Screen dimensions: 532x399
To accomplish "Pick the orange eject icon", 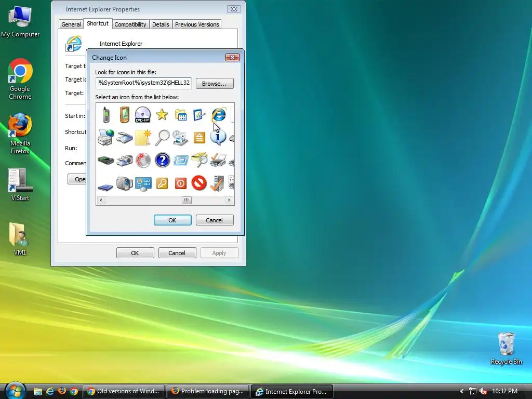I will click(199, 138).
